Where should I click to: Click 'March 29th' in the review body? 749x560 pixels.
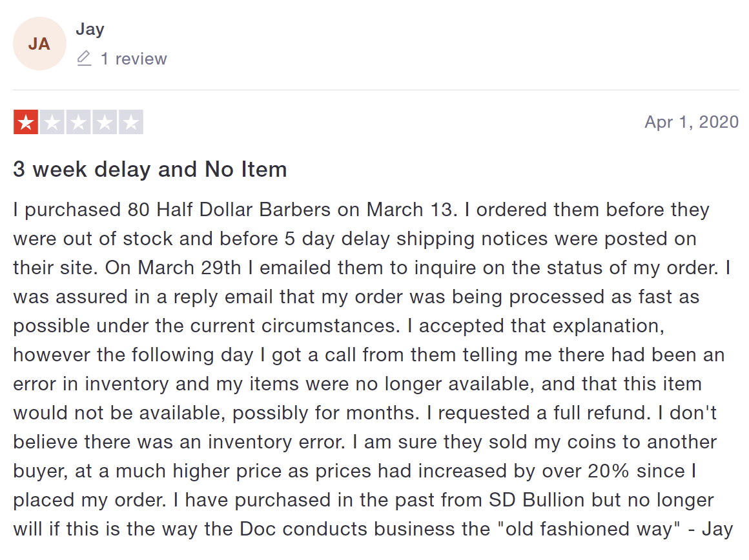(190, 268)
